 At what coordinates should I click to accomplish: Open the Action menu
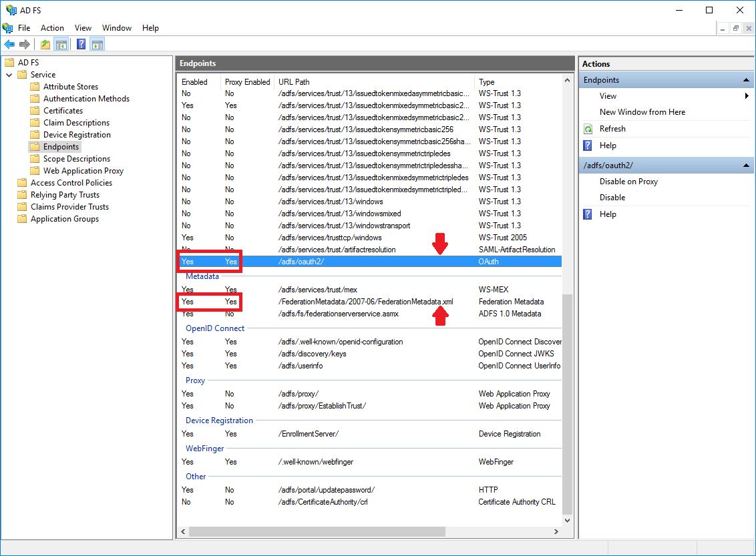(52, 28)
